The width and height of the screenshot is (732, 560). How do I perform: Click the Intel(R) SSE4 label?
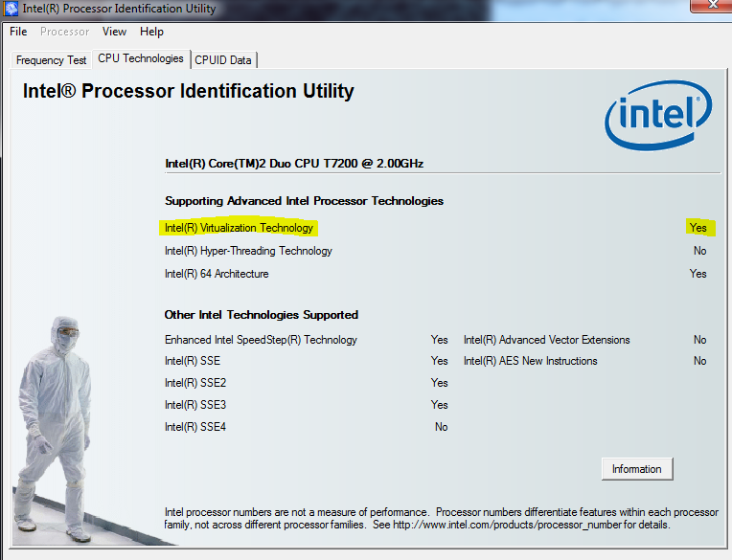click(x=195, y=427)
